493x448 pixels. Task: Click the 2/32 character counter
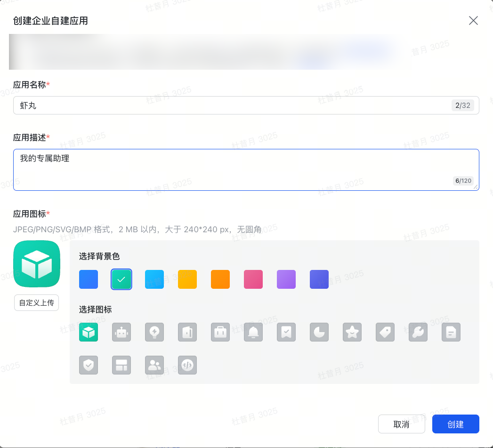[462, 106]
